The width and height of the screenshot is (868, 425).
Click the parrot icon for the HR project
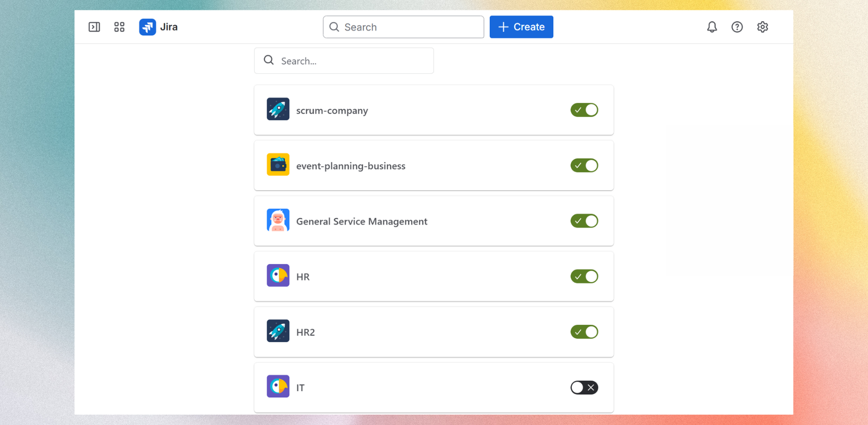tap(278, 276)
